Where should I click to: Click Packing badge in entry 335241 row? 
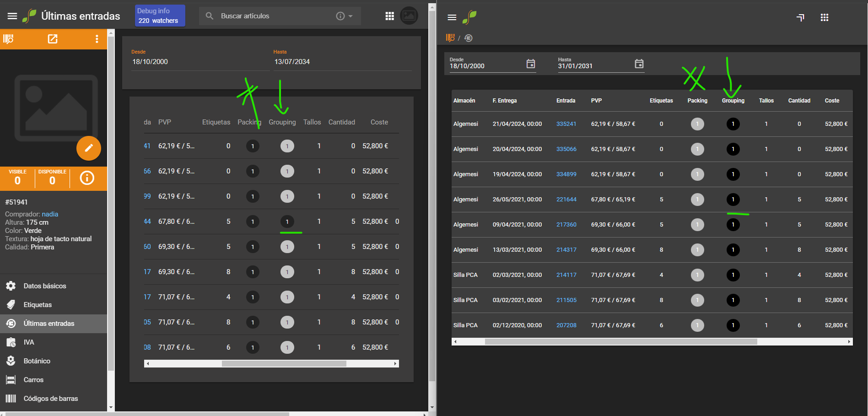click(x=697, y=124)
